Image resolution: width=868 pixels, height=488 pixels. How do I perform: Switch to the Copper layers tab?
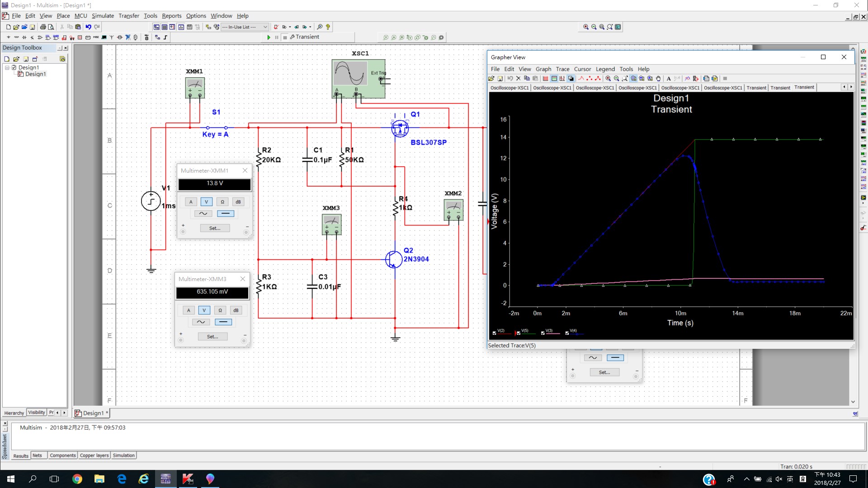click(x=94, y=455)
